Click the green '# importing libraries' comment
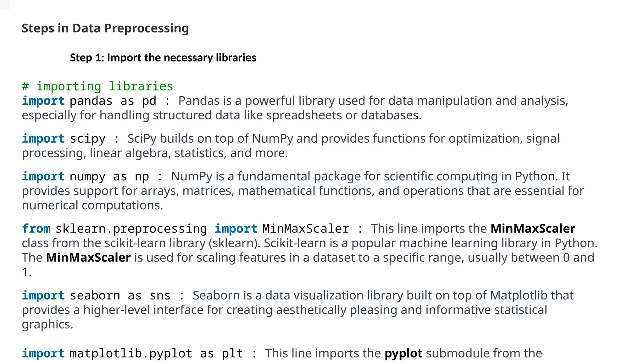The height and width of the screenshot is (362, 644). pos(97,86)
